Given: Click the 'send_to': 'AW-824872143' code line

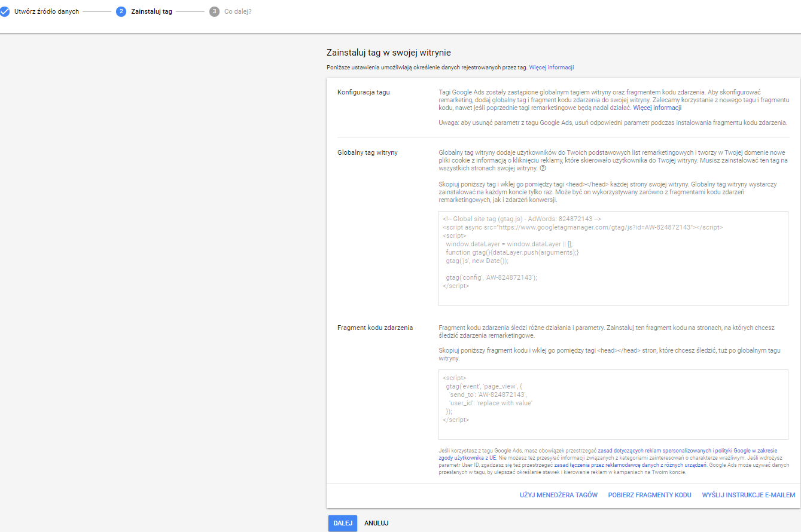Looking at the screenshot, I should point(488,395).
